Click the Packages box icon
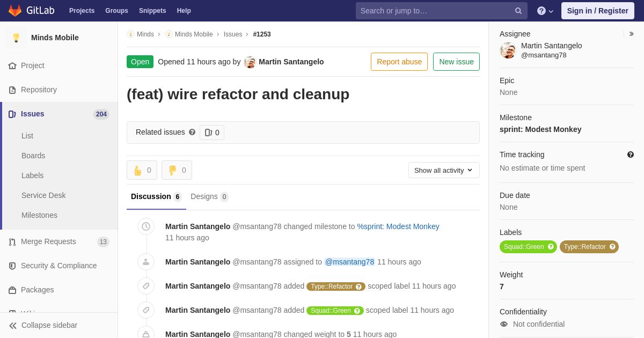The width and height of the screenshot is (644, 338). pyautogui.click(x=12, y=290)
